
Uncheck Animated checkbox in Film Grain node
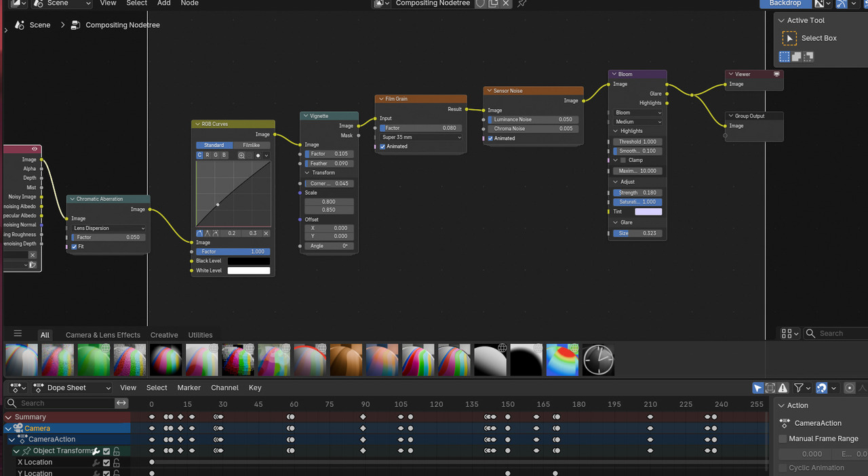pyautogui.click(x=382, y=146)
